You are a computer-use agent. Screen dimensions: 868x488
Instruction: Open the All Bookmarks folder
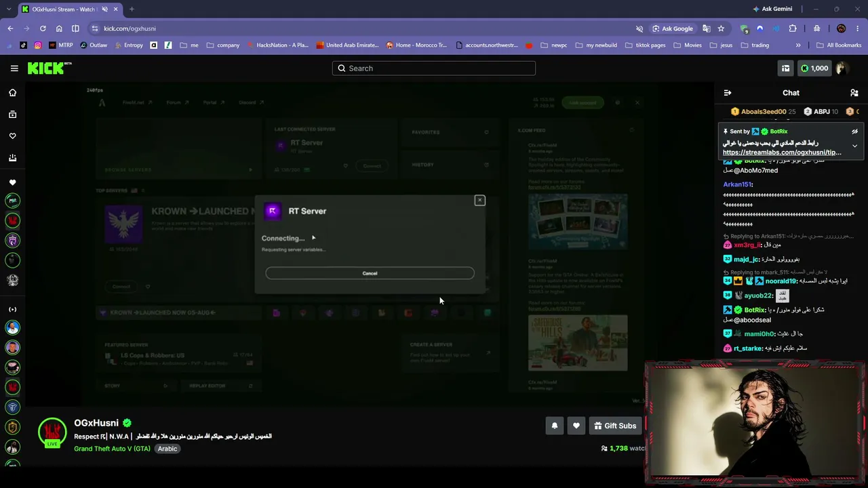coord(838,45)
